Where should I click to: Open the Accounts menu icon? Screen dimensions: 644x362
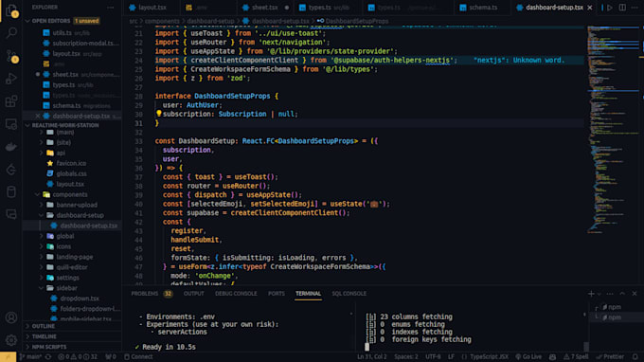click(x=11, y=317)
